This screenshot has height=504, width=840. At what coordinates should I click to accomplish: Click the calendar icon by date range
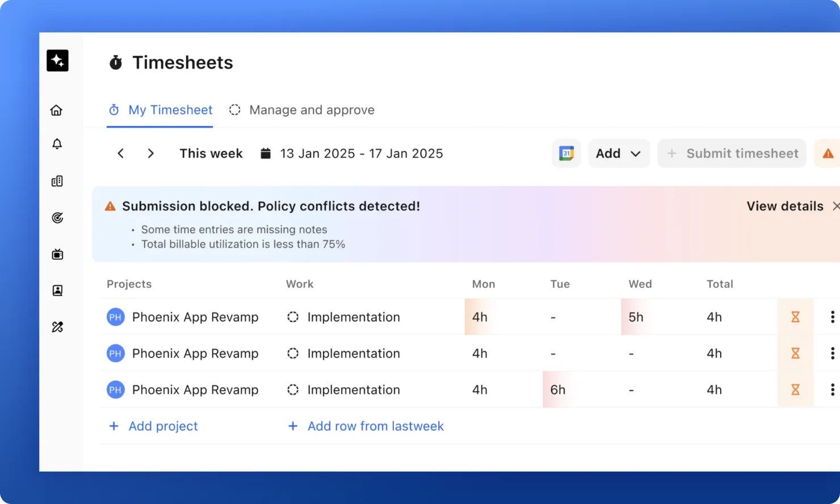[x=266, y=153]
